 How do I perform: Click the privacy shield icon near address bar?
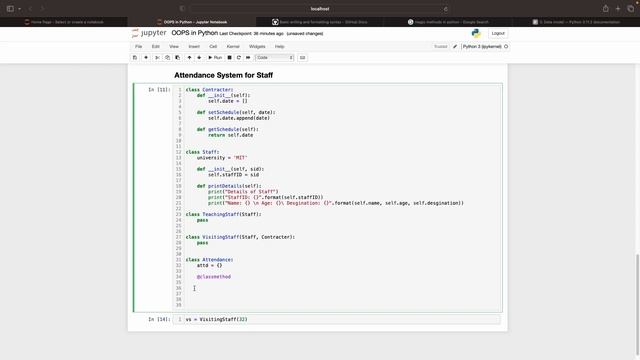pyautogui.click(x=182, y=9)
